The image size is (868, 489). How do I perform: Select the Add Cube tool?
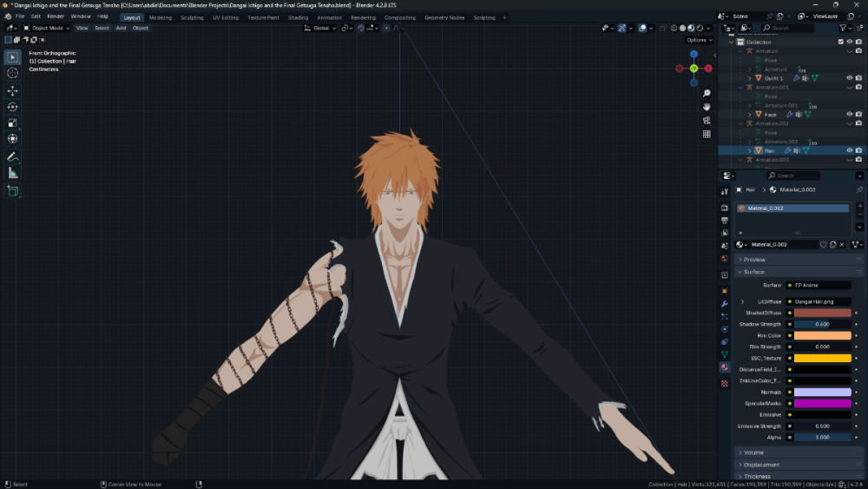[13, 191]
